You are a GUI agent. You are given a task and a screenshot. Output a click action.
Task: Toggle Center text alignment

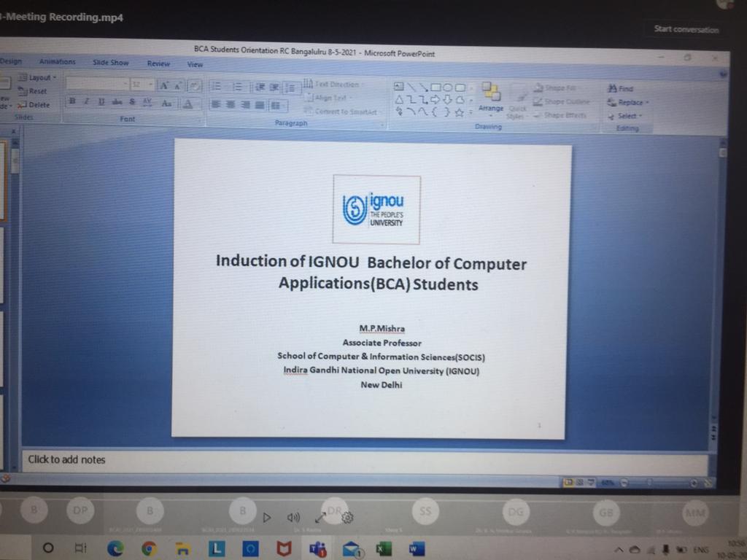pyautogui.click(x=231, y=104)
